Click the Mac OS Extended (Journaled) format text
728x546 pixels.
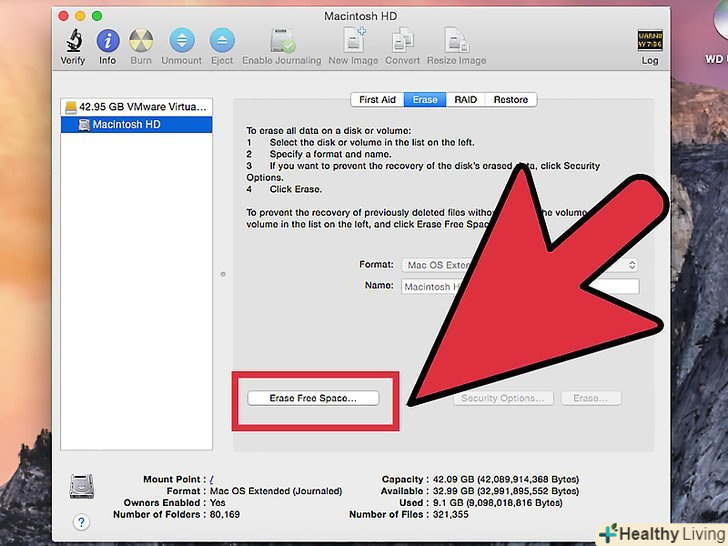(x=276, y=491)
